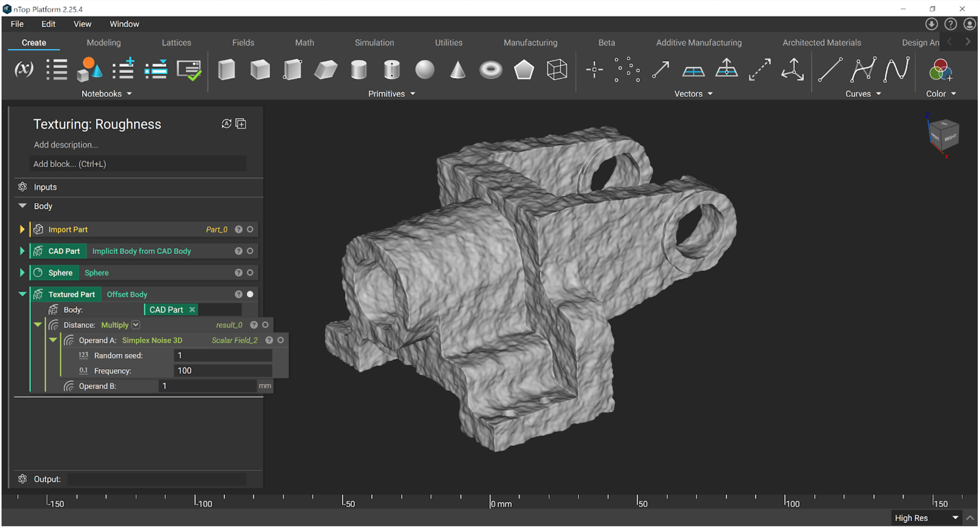Open the View menu
Image resolution: width=980 pixels, height=527 pixels.
(x=82, y=24)
